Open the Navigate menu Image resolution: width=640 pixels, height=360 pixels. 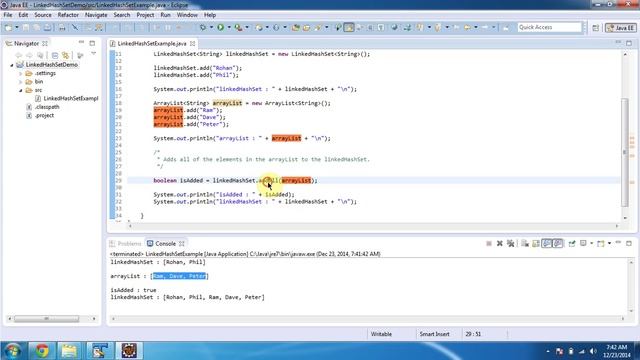point(96,15)
